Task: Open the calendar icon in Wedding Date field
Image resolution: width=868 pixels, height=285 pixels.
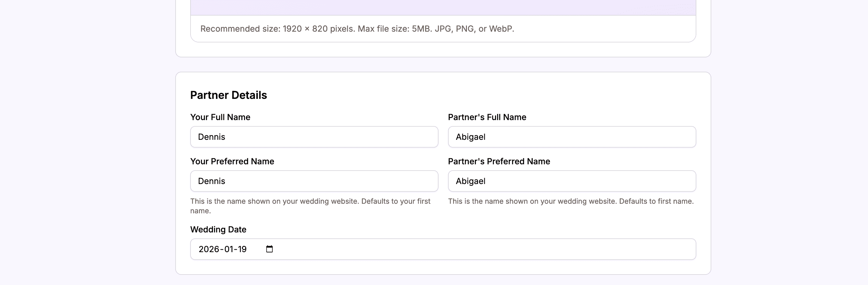Action: click(x=269, y=249)
